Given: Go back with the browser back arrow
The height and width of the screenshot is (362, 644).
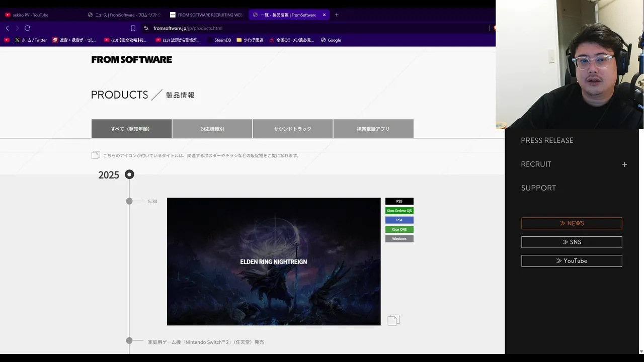Looking at the screenshot, I should 7,28.
